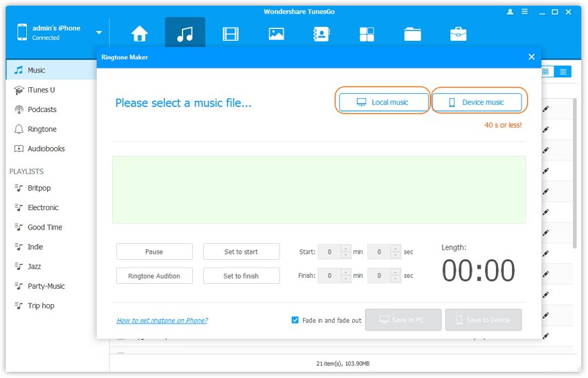Open How to set ringtone link
This screenshot has width=588, height=378.
click(x=162, y=321)
